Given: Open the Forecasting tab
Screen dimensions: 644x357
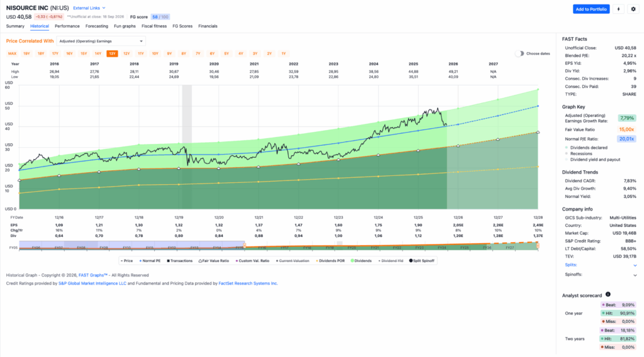Looking at the screenshot, I should (x=97, y=26).
